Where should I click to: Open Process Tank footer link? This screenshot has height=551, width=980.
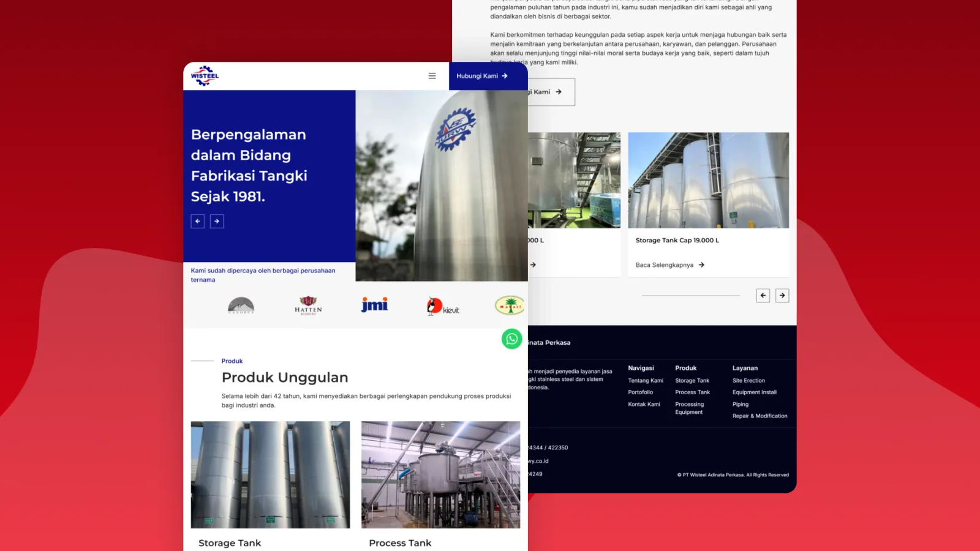coord(693,392)
